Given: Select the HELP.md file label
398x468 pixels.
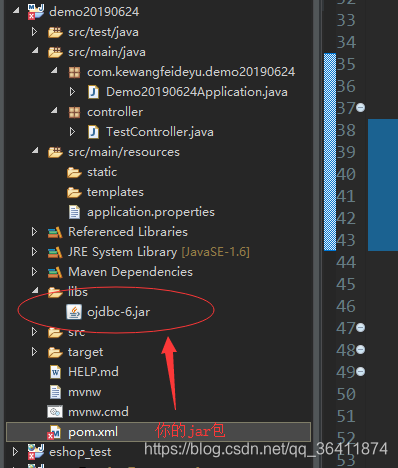Looking at the screenshot, I should click(x=93, y=372).
